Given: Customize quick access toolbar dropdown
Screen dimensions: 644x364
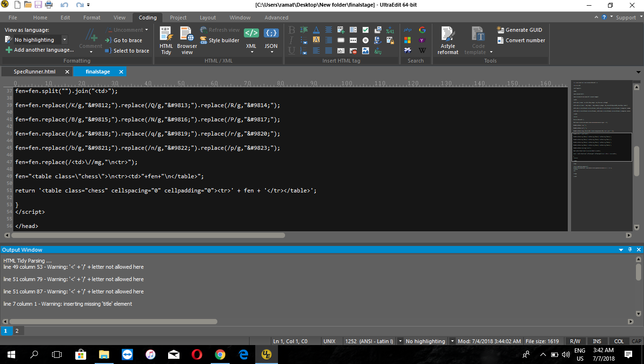Looking at the screenshot, I should (89, 5).
